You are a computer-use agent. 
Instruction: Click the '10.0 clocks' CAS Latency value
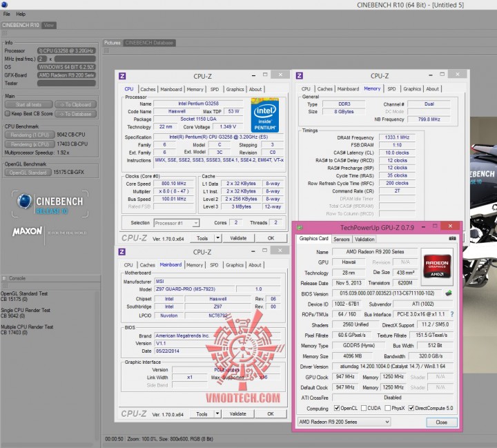pyautogui.click(x=397, y=153)
